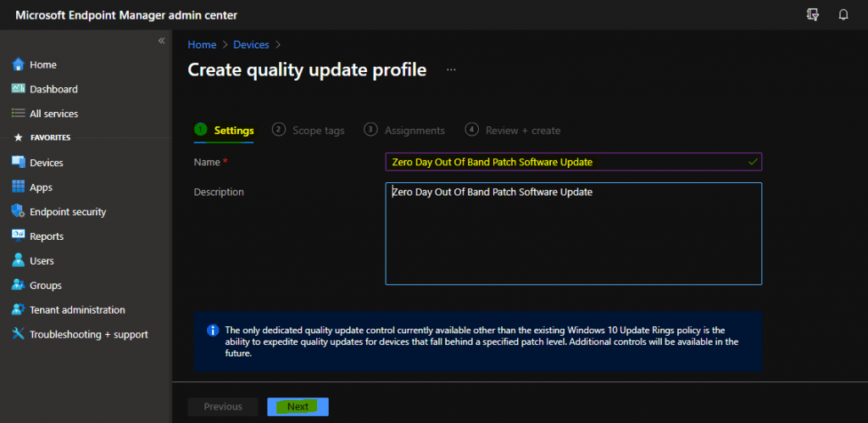Image resolution: width=868 pixels, height=423 pixels.
Task: Select the Dashboard menu label
Action: [x=53, y=89]
